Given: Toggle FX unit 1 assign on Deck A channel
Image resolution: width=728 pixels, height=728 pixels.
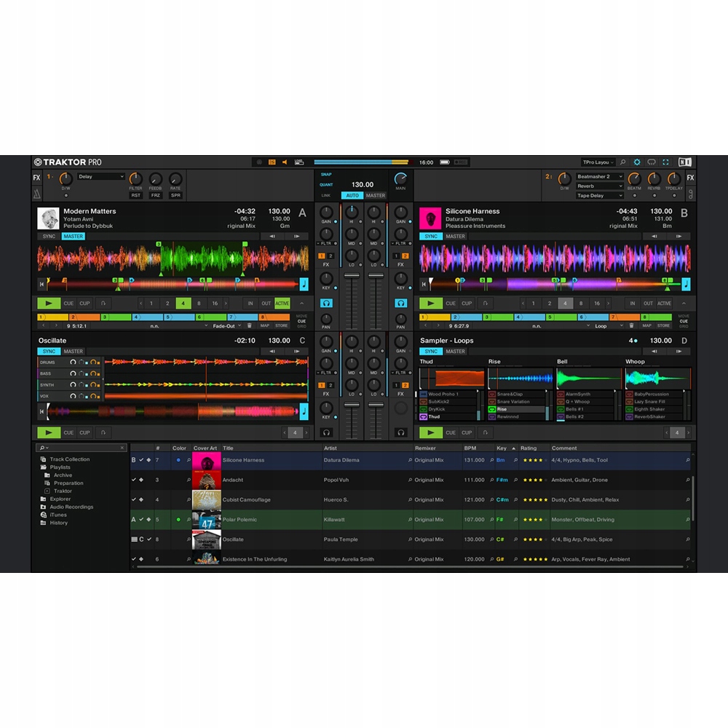Looking at the screenshot, I should pyautogui.click(x=322, y=256).
